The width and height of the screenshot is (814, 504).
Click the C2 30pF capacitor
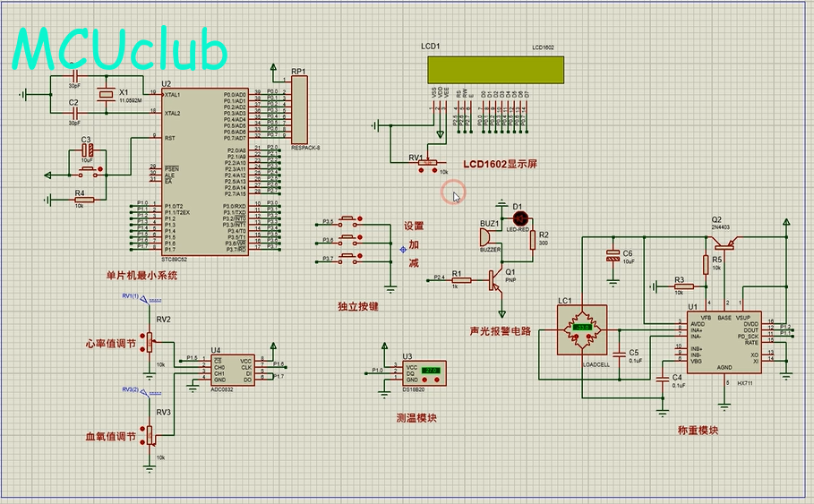(74, 113)
